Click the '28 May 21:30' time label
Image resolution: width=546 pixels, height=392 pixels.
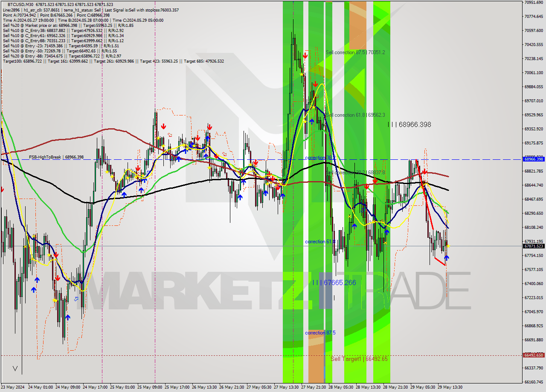click(395, 387)
